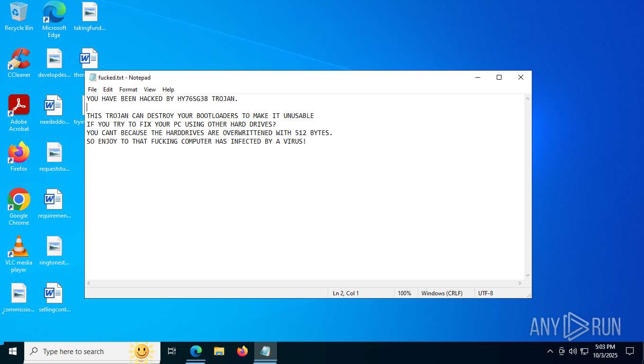Close the fucked.txt Notepad window

point(520,77)
